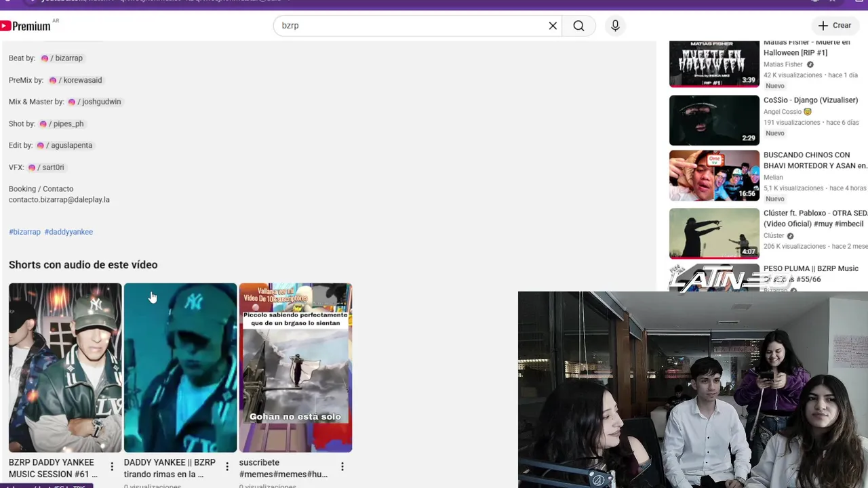Click the contacto.bizarrap@daleplay.la email text
868x488 pixels.
click(x=59, y=200)
